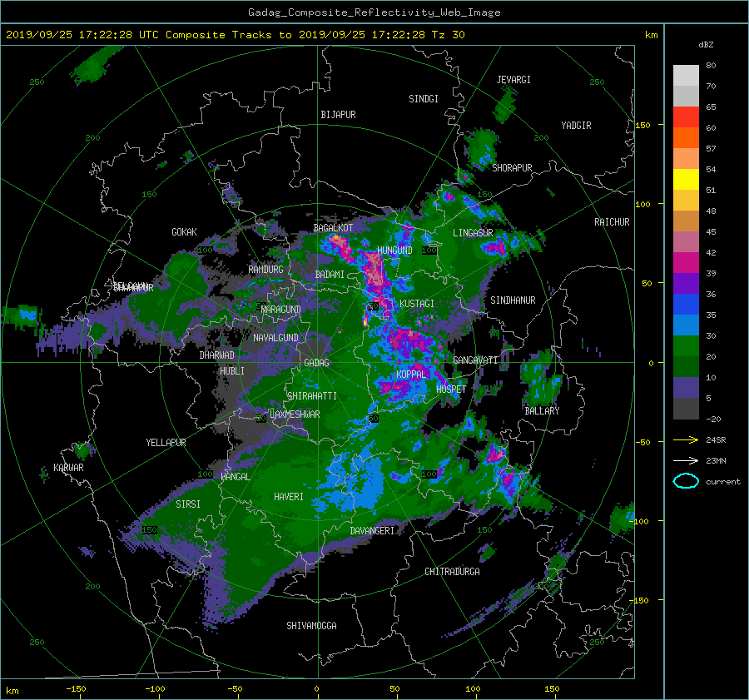749x700 pixels.
Task: Click the 60 dBZ red legend swatch
Action: (686, 117)
